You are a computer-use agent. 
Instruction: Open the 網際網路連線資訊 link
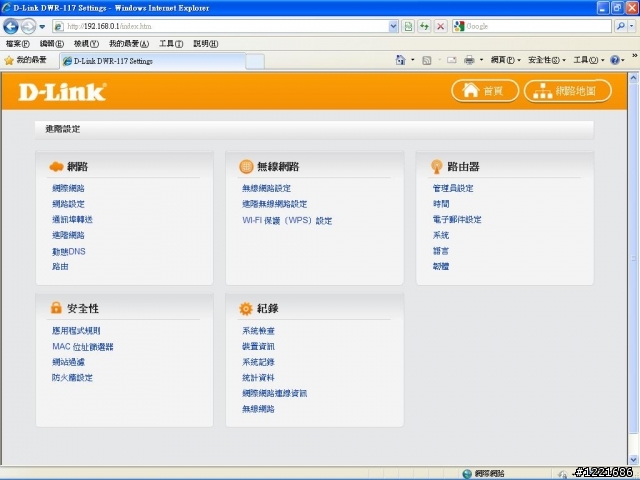(274, 393)
